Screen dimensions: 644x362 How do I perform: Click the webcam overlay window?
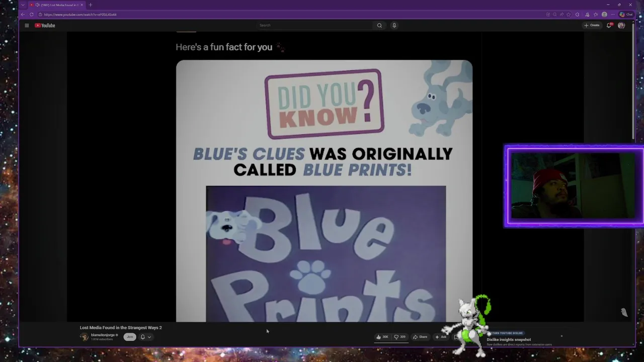[x=574, y=187]
